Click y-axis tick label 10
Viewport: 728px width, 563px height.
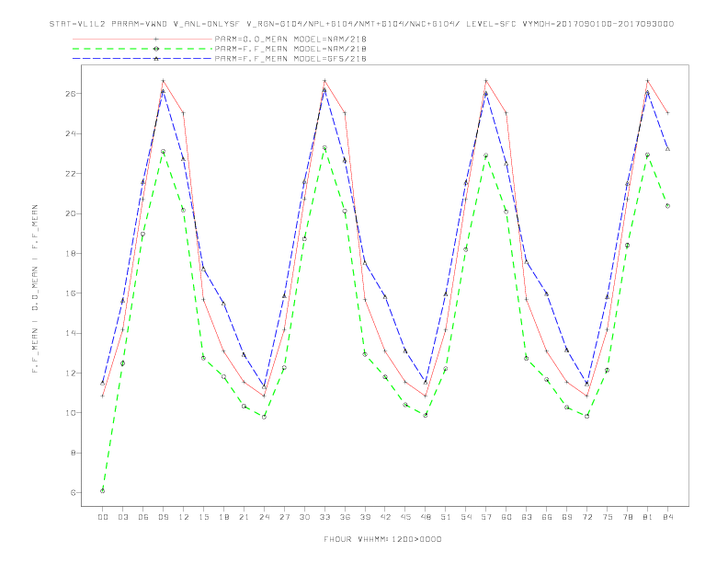pos(71,412)
